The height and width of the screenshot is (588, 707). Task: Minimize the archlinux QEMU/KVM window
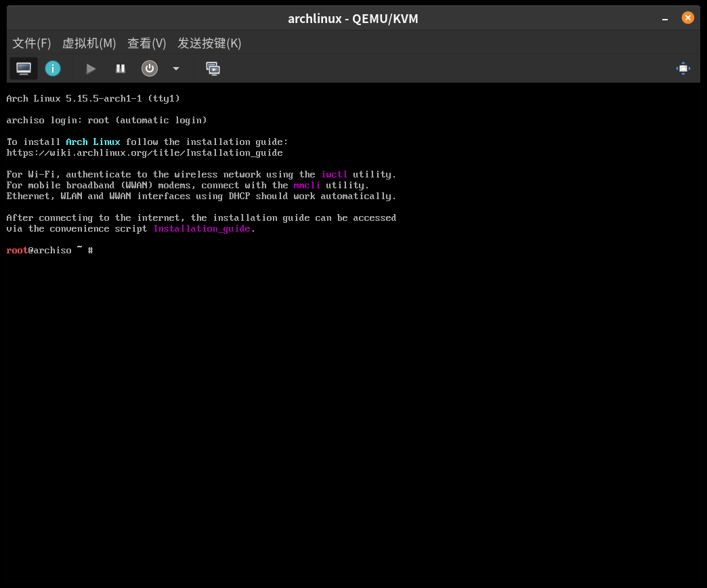pyautogui.click(x=664, y=18)
